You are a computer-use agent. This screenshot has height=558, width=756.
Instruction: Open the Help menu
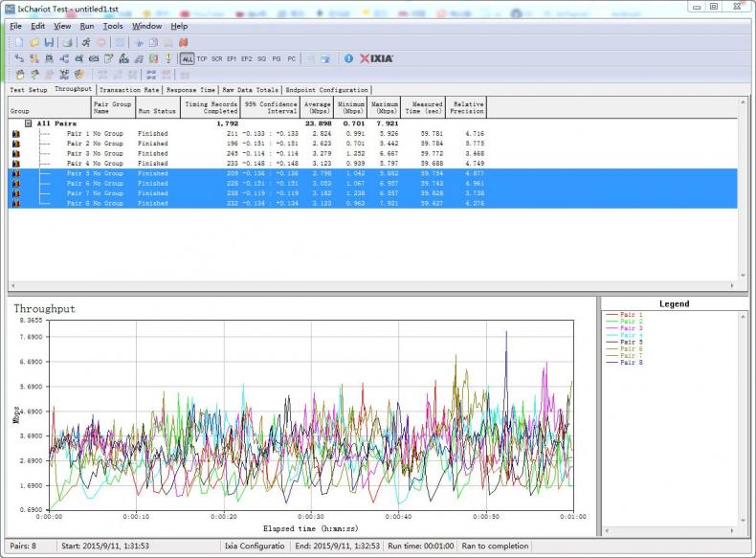[179, 26]
